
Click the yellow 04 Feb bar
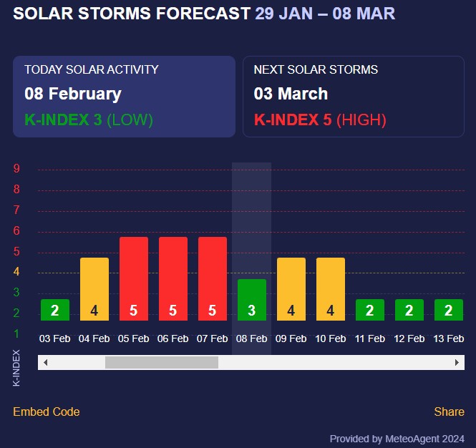(94, 289)
